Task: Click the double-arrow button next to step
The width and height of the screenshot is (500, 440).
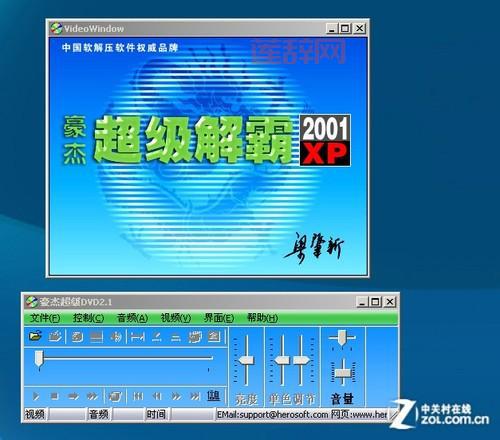Action: pos(92,396)
